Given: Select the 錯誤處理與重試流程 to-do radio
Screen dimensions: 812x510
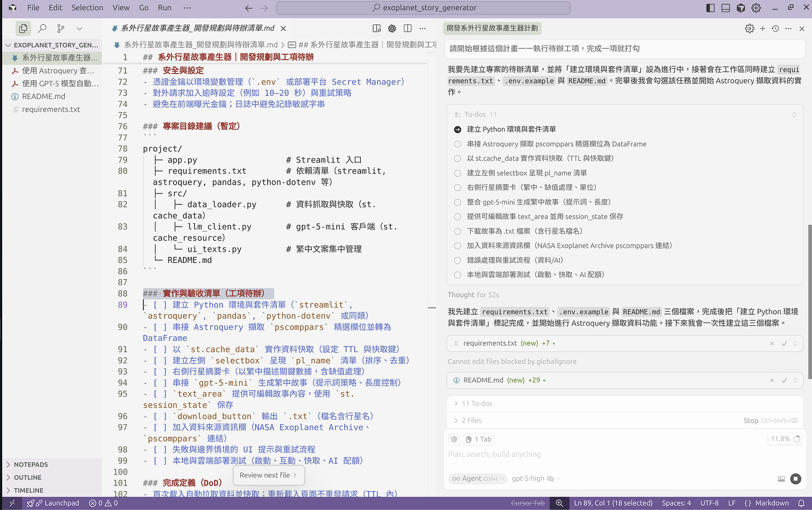Looking at the screenshot, I should coord(458,260).
